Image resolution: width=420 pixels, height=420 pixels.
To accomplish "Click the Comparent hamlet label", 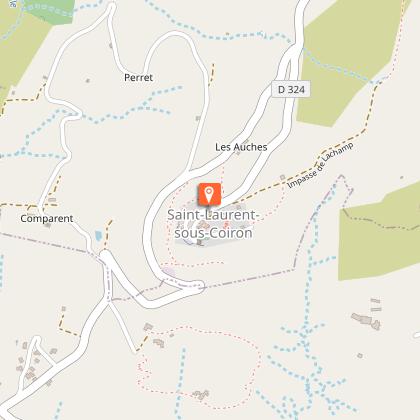I will (x=47, y=219).
